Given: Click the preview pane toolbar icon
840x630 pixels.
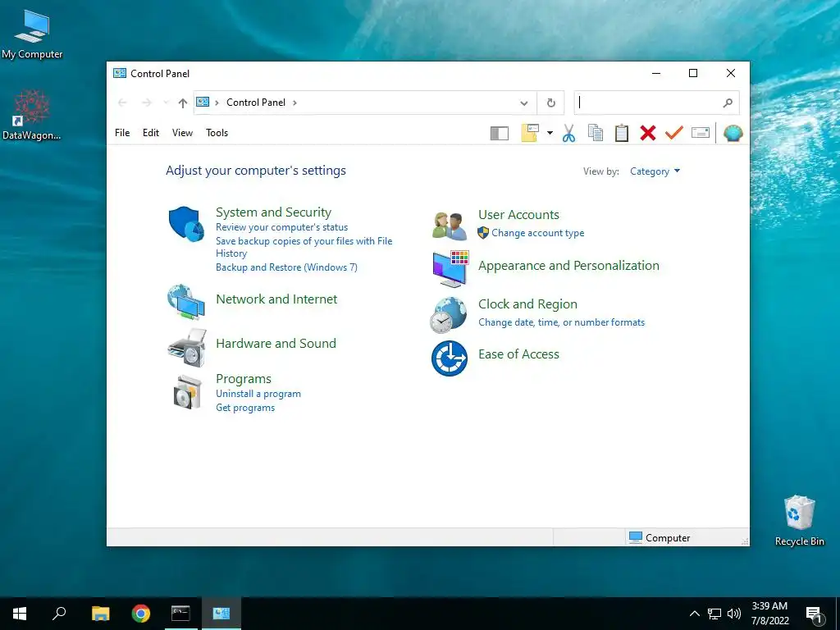Looking at the screenshot, I should click(500, 133).
